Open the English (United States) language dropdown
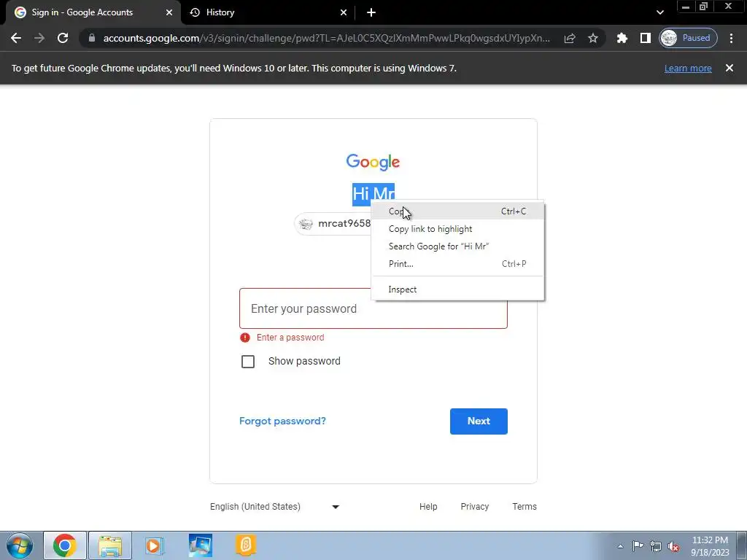Image resolution: width=747 pixels, height=560 pixels. pyautogui.click(x=275, y=507)
